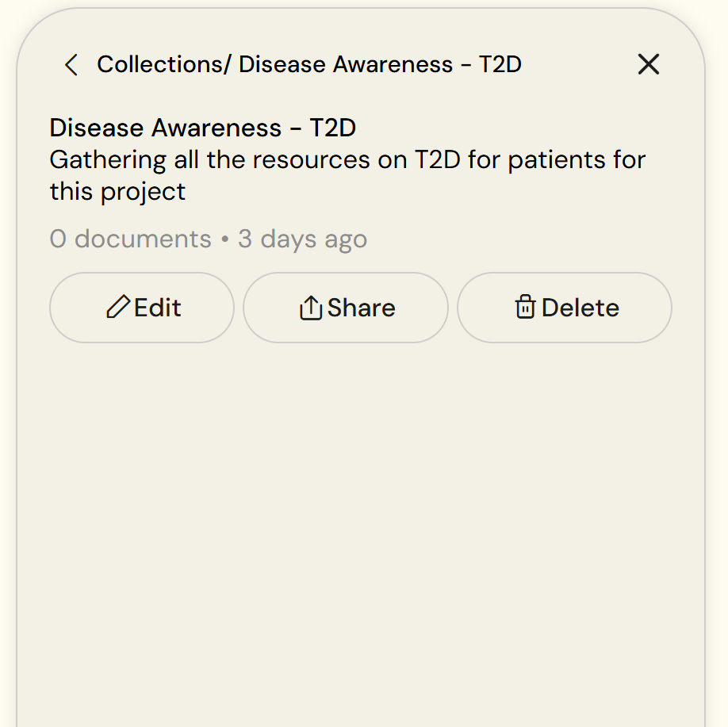Select the bold "Disease Awareness - T2D" heading
Image resolution: width=728 pixels, height=727 pixels.
tap(202, 128)
